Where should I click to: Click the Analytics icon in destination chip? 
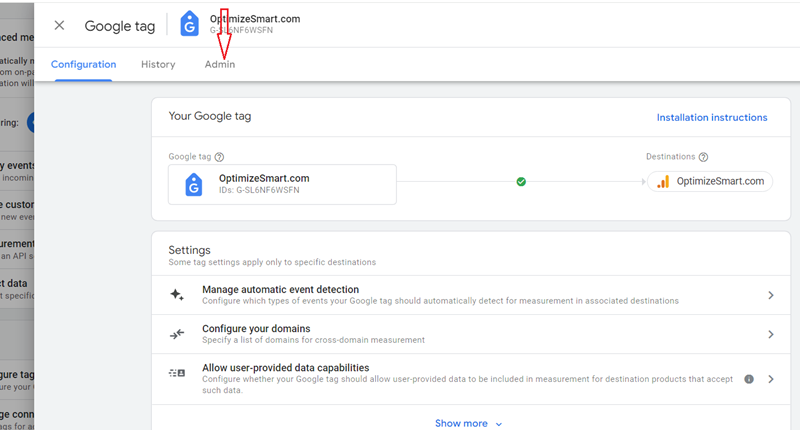tap(663, 182)
